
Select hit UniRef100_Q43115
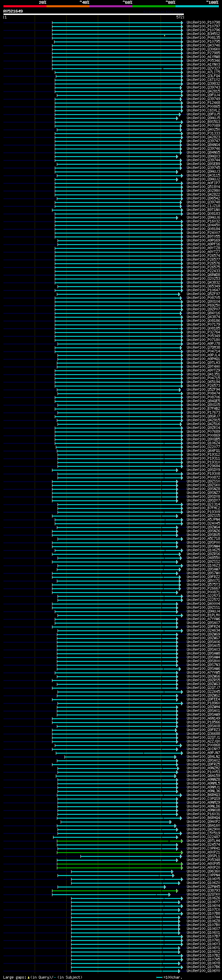coord(203,175)
